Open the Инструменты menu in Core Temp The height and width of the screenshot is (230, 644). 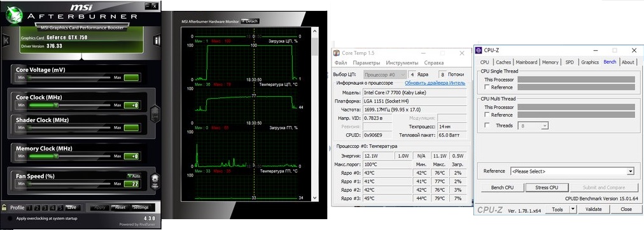(x=402, y=63)
